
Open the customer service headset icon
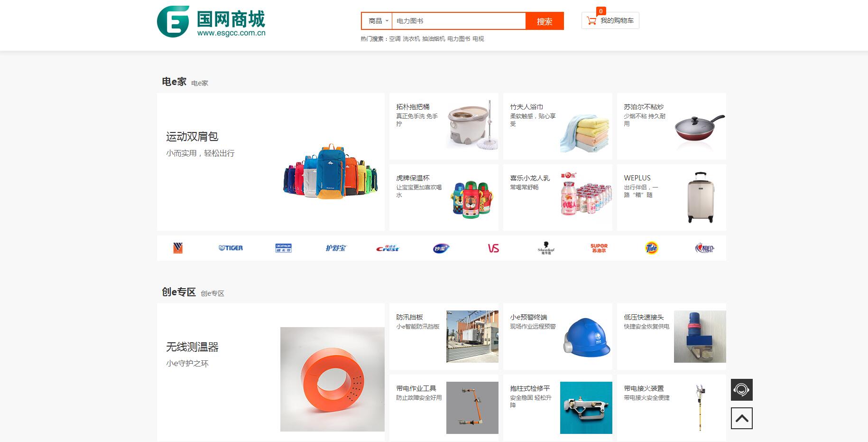coord(741,390)
